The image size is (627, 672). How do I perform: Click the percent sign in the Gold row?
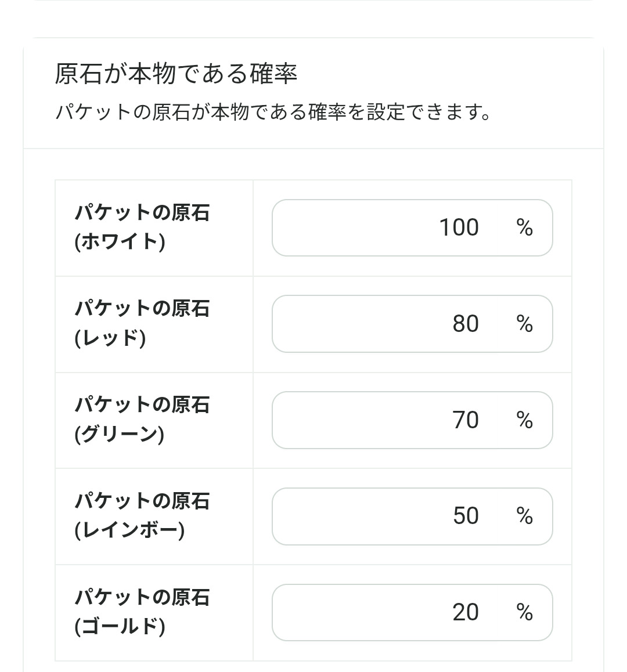pos(524,612)
